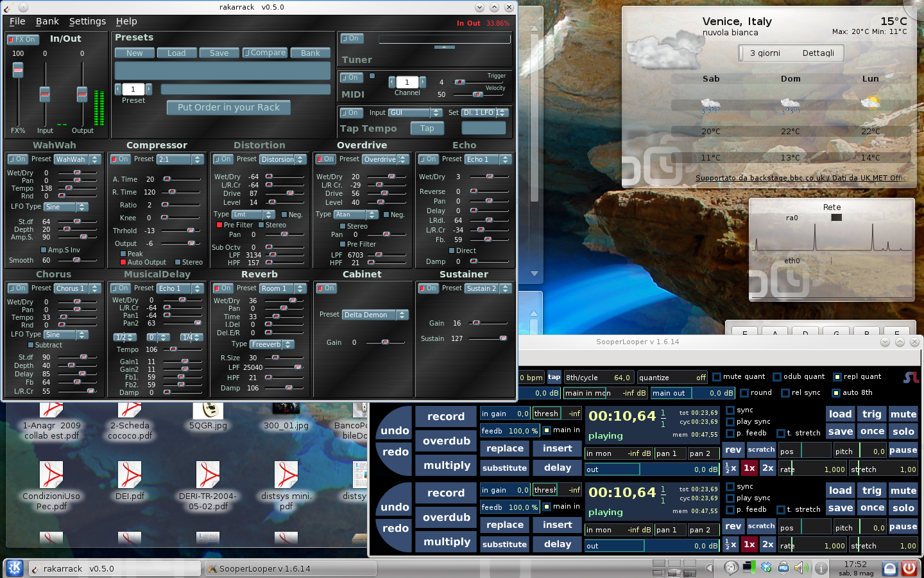Open the Settings menu
Viewport: 924px width, 578px height.
[x=87, y=21]
